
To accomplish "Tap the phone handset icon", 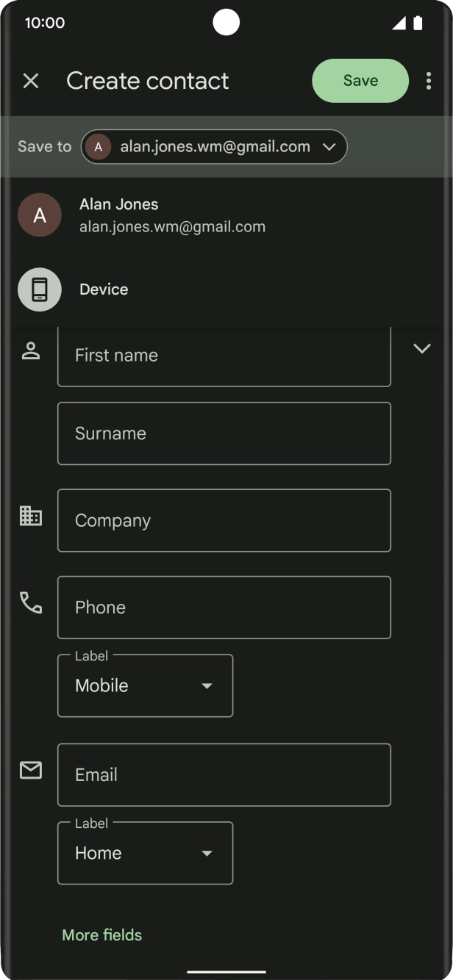I will coord(31,603).
